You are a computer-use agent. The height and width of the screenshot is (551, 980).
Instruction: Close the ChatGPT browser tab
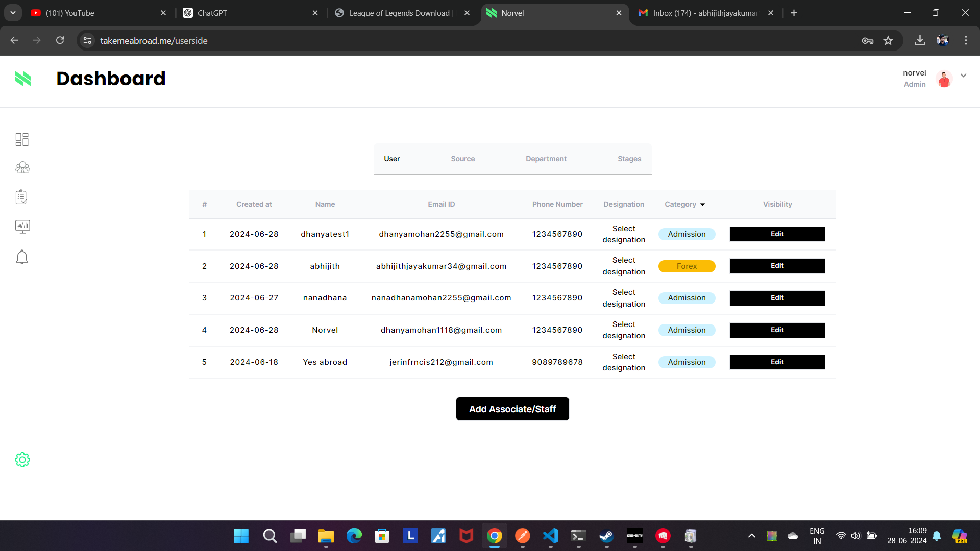pyautogui.click(x=315, y=13)
